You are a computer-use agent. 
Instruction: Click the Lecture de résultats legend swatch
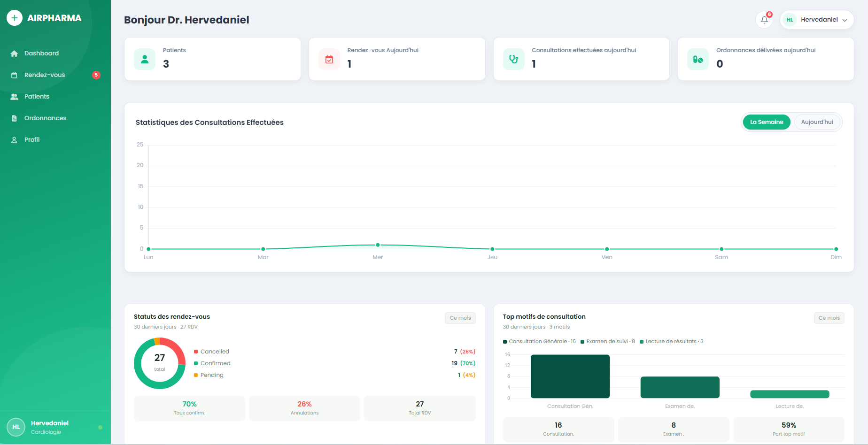[x=642, y=342]
